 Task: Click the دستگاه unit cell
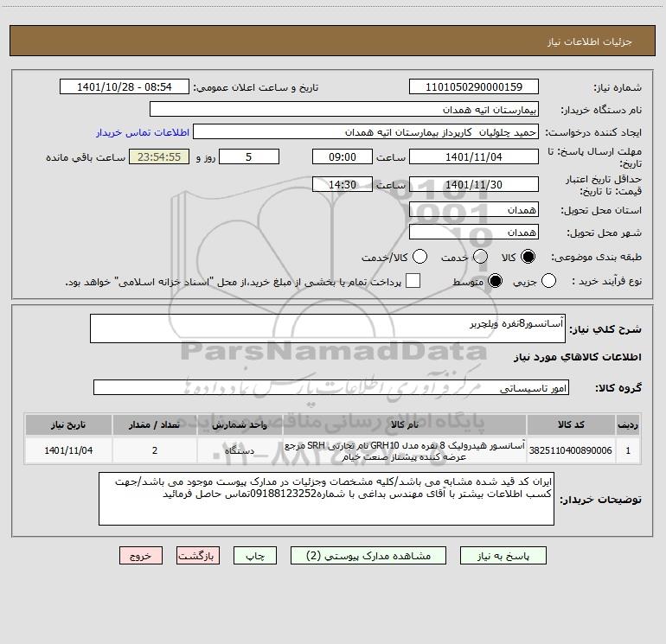[240, 450]
